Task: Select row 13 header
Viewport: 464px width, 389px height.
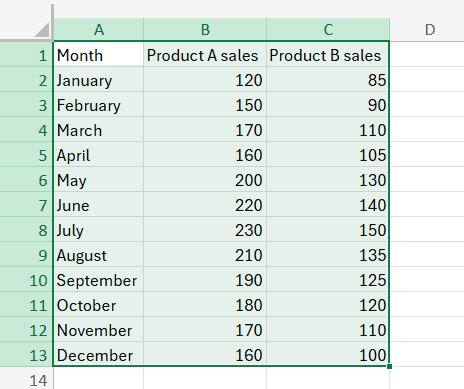Action: click(26, 354)
